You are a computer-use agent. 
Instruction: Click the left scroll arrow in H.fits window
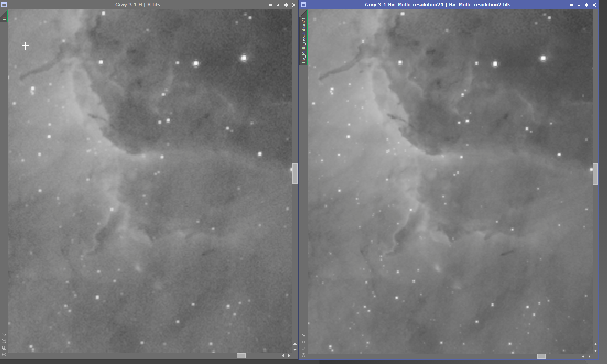click(x=283, y=356)
